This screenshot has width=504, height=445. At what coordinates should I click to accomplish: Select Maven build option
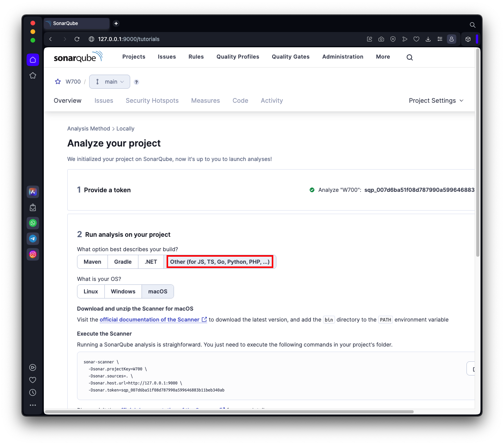92,262
